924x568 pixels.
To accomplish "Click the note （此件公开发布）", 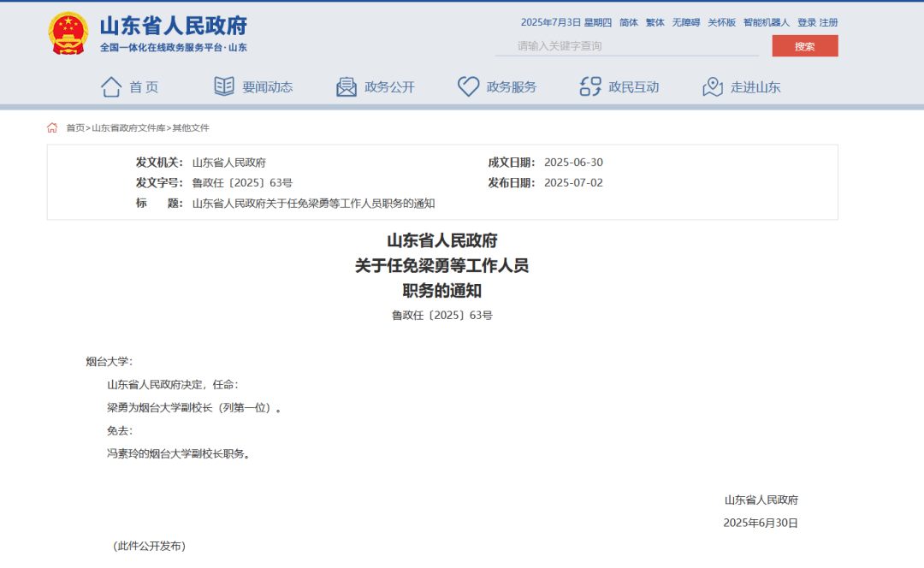I will coord(149,547).
